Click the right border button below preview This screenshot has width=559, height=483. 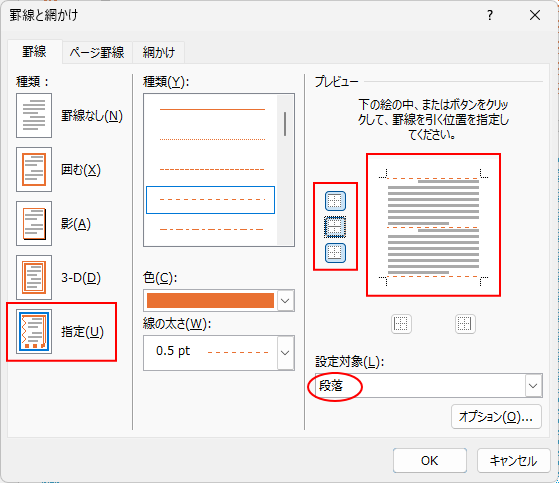[465, 324]
